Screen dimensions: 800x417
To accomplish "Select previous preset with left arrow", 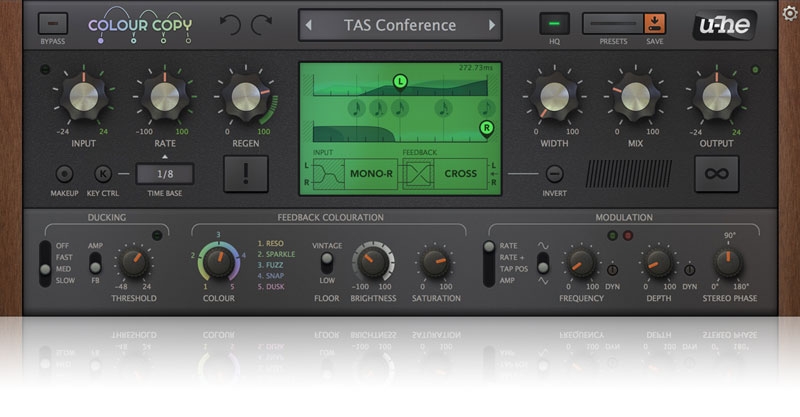I will coord(311,25).
